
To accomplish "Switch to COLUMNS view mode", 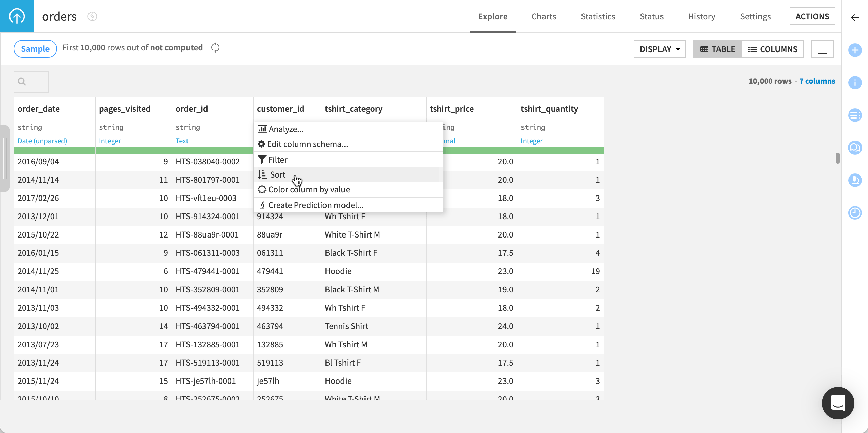I will point(773,49).
